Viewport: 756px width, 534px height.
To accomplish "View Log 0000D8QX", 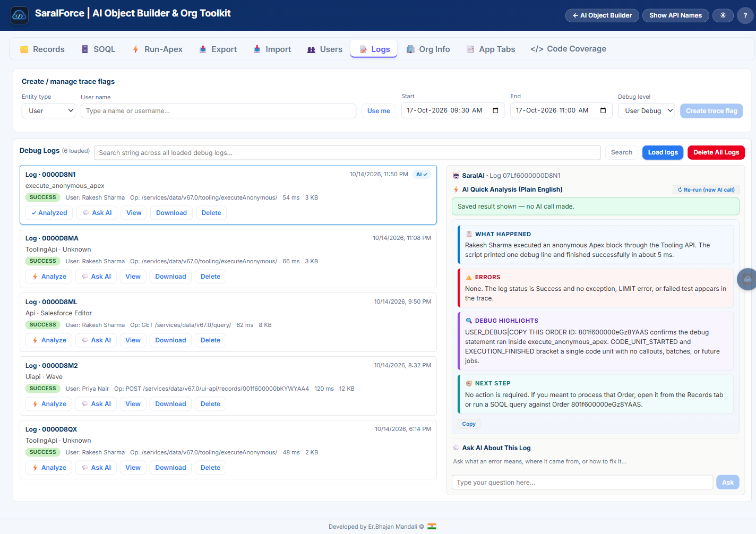I will 133,468.
